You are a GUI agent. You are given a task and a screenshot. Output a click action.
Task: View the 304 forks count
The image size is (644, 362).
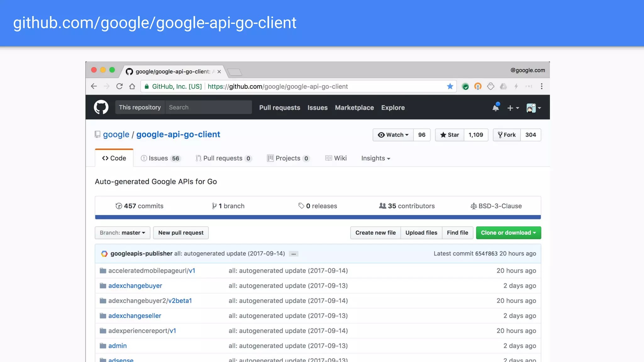(530, 135)
